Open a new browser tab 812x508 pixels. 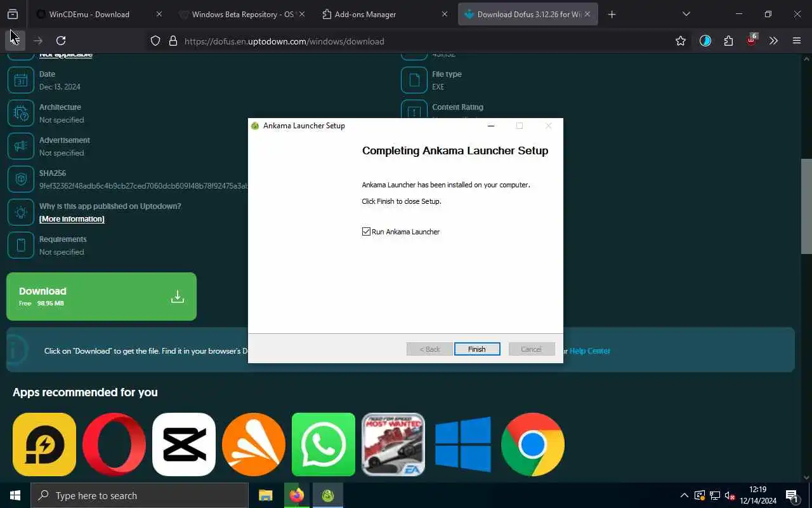tap(612, 14)
